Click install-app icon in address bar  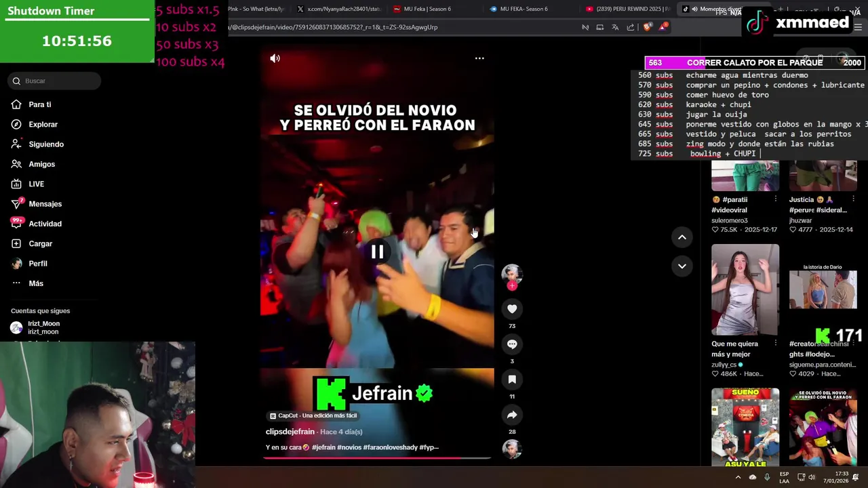tap(600, 27)
